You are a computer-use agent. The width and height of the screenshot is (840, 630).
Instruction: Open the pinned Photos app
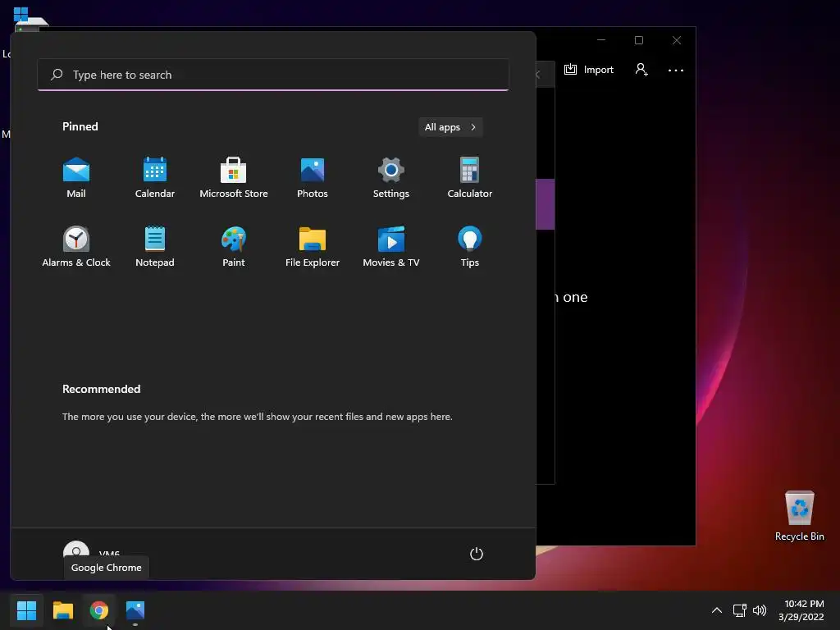point(313,178)
